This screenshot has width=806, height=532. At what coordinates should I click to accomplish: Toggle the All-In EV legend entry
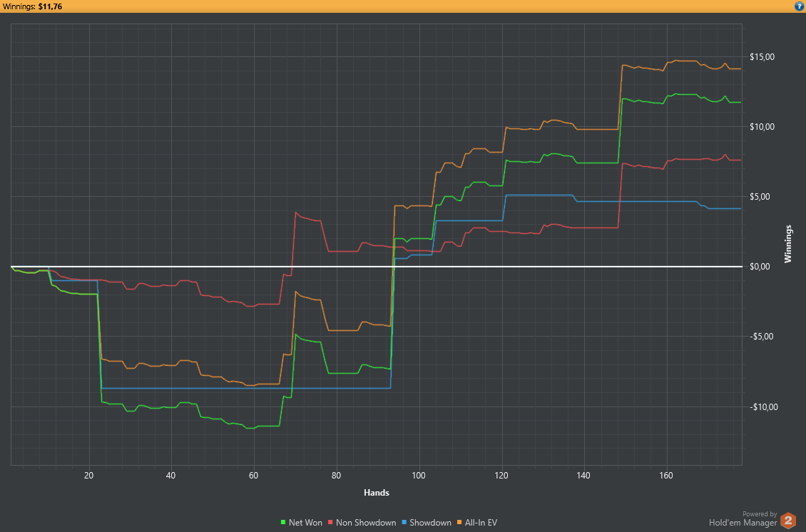(x=477, y=522)
